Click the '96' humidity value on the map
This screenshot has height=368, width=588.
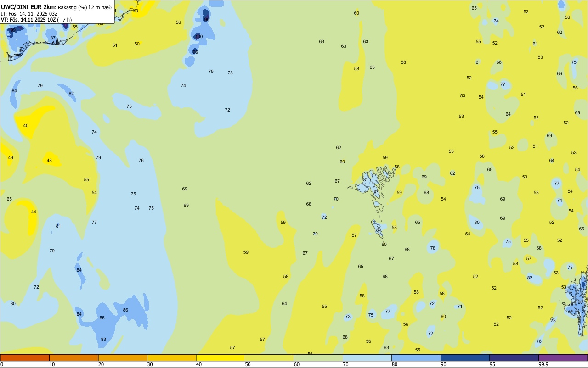tap(195, 52)
